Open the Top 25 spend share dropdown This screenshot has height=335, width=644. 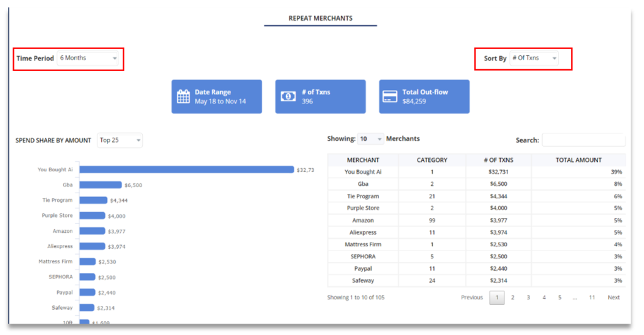click(x=120, y=140)
